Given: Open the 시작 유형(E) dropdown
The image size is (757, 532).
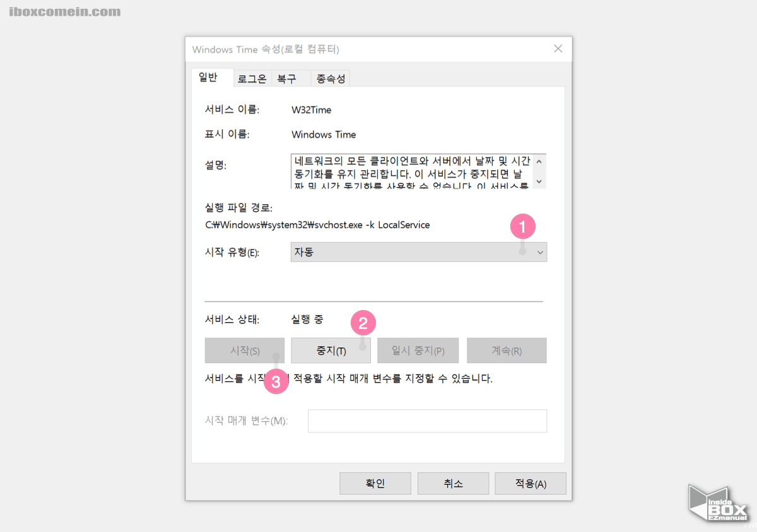Looking at the screenshot, I should (418, 252).
